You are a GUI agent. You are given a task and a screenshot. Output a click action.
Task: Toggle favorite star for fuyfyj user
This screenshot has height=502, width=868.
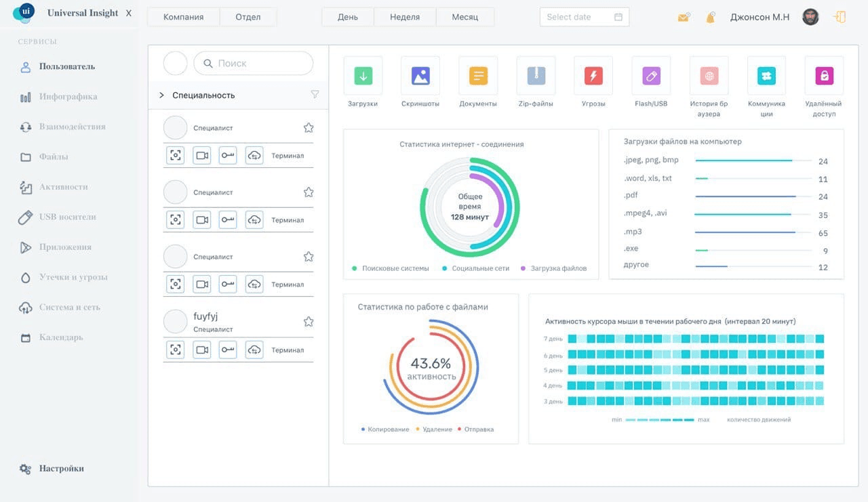coord(309,321)
